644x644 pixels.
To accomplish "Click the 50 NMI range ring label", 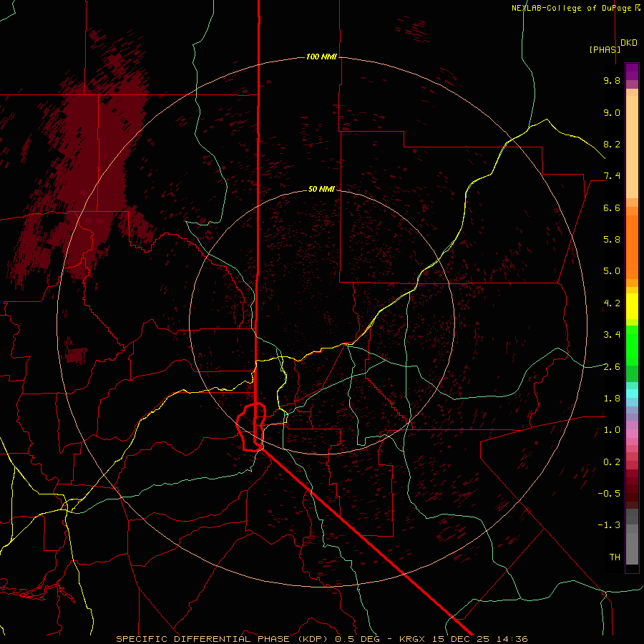I will [x=321, y=189].
